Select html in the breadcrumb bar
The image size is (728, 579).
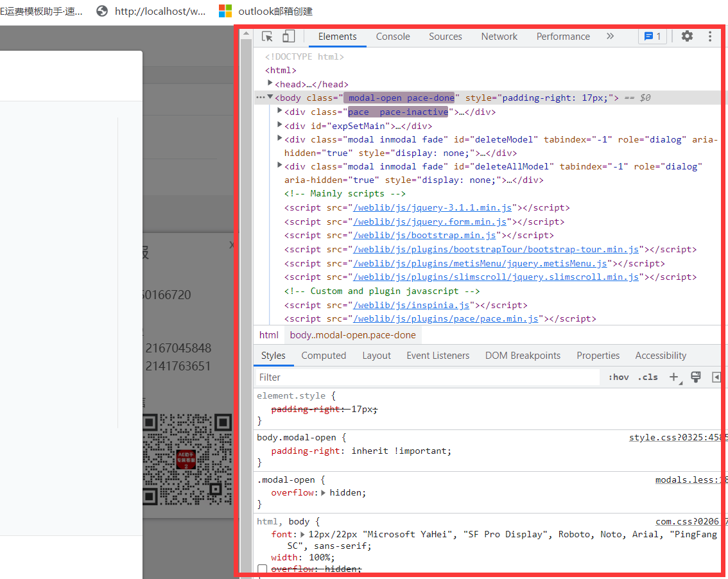pyautogui.click(x=269, y=335)
